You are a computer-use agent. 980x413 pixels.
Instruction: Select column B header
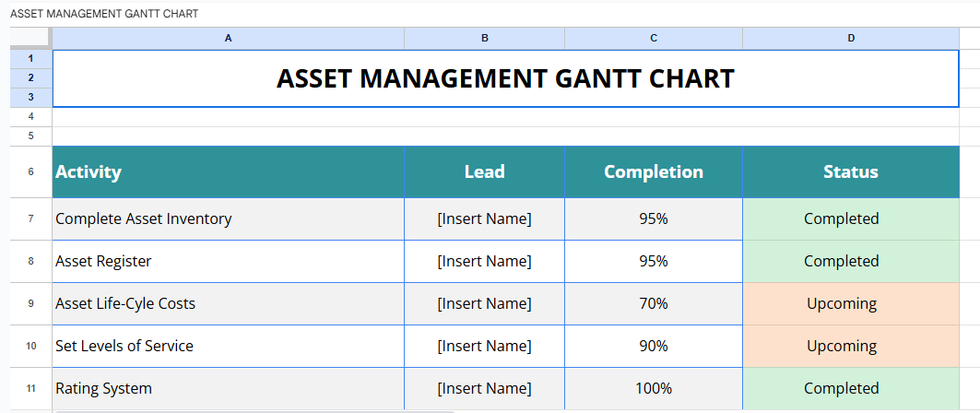coord(484,38)
